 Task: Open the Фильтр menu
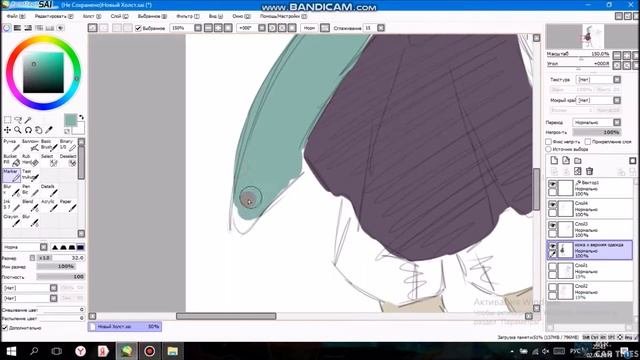click(x=188, y=16)
